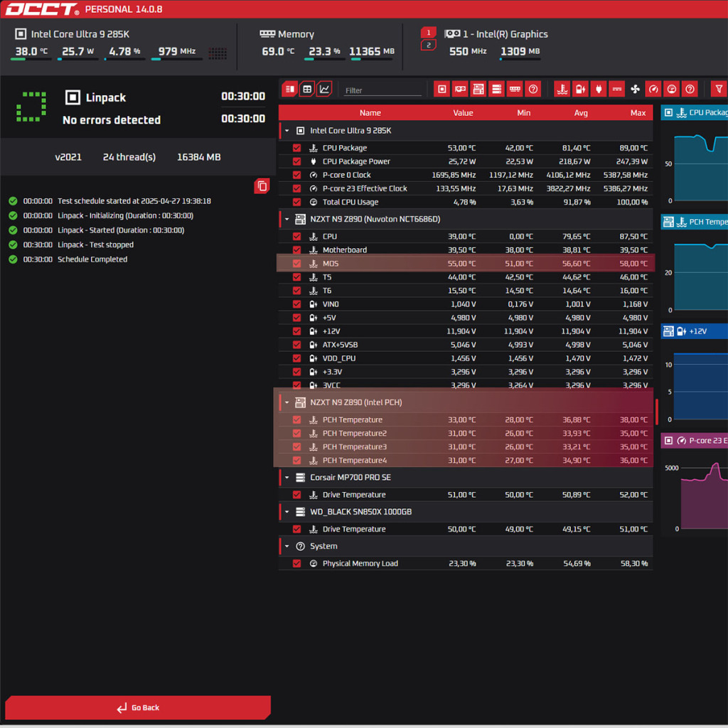
Task: Click in the Filter text field
Action: tap(382, 90)
